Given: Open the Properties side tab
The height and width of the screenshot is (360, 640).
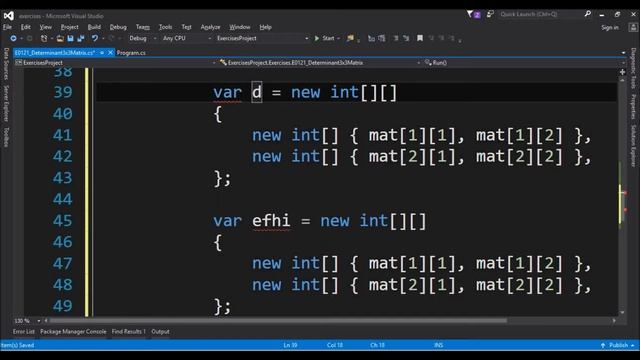Looking at the screenshot, I should pyautogui.click(x=633, y=107).
